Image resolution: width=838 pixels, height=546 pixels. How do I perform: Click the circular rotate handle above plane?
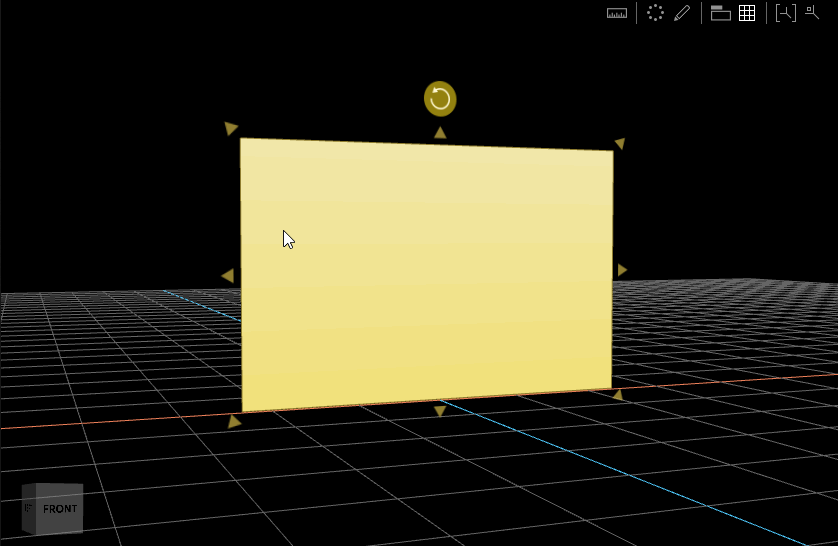(x=440, y=99)
